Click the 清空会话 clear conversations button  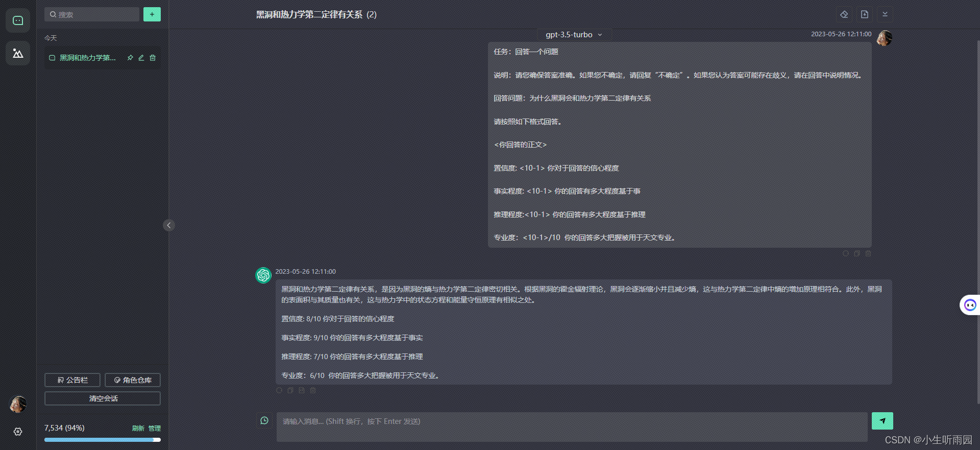click(x=103, y=398)
